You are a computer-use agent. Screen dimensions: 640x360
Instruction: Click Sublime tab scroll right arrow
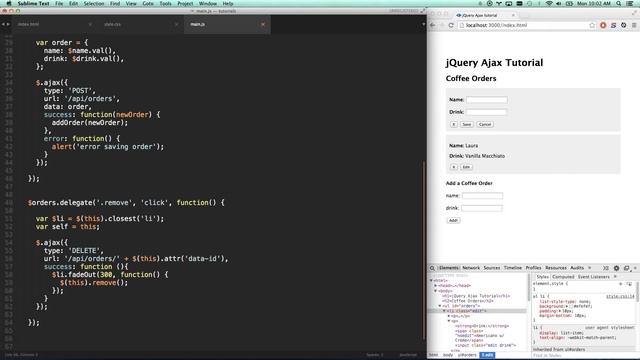click(x=8, y=24)
